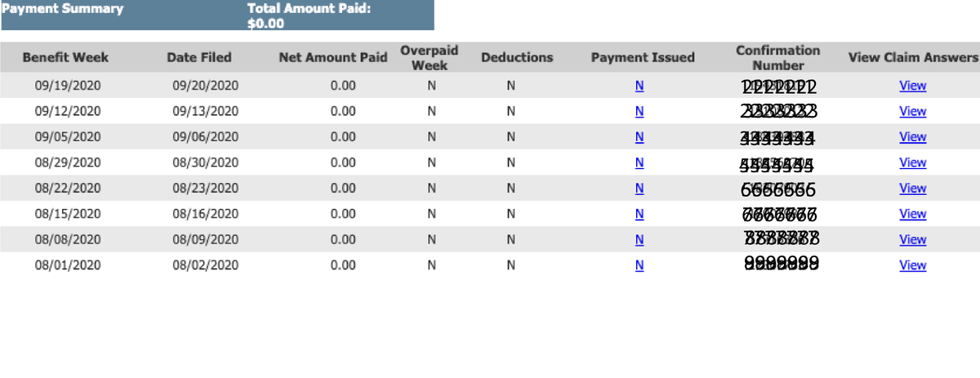The height and width of the screenshot is (378, 980).
Task: Click Payment Issued N link for 08/29/2020
Action: [639, 162]
